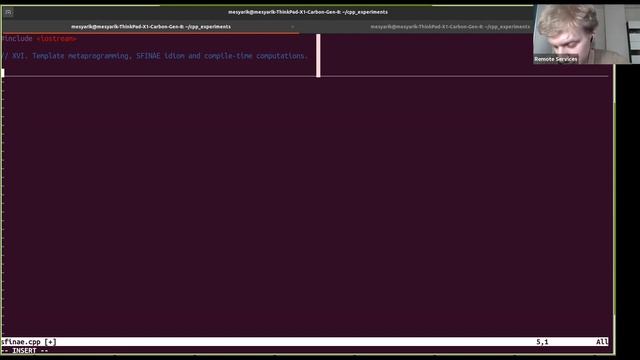Click the 5,1 cursor position indicator

542,342
